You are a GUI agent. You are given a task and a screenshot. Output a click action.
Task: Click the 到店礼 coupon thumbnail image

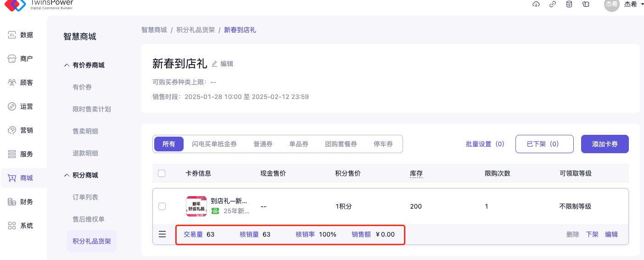tap(196, 206)
